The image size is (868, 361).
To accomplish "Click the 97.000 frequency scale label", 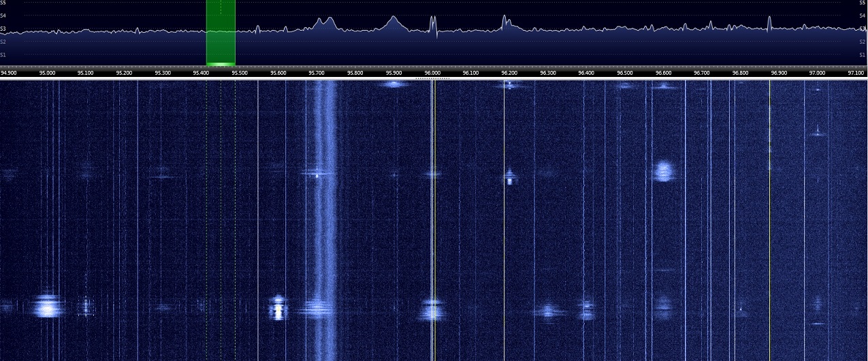I will 817,72.
